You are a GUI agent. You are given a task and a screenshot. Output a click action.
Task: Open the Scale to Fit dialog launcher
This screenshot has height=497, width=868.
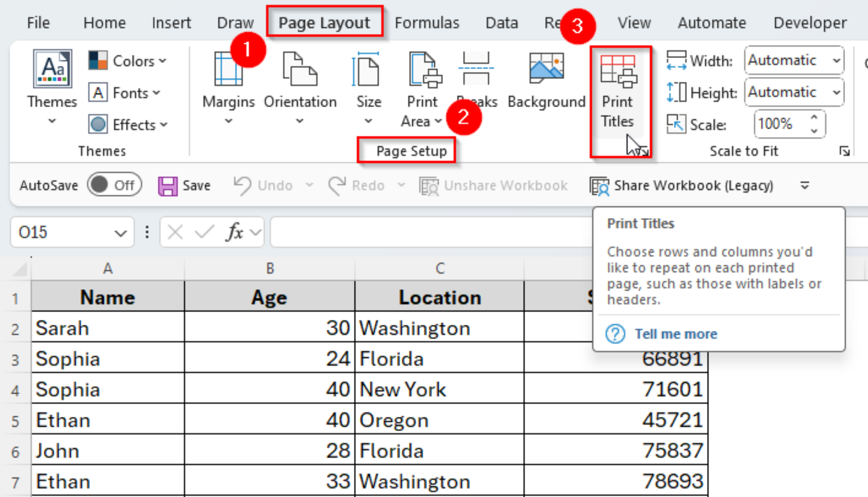pos(845,151)
